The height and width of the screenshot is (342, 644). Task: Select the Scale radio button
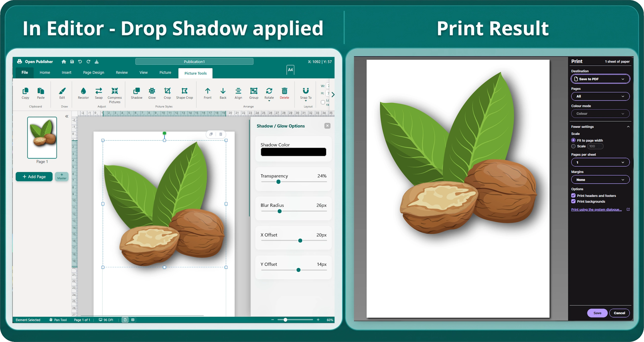pos(573,146)
